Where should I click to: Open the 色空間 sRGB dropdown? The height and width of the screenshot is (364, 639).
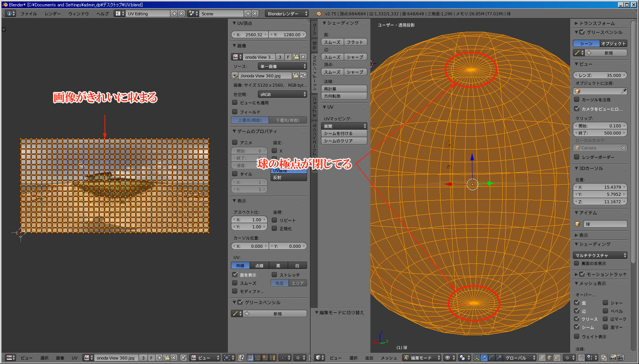(x=282, y=94)
